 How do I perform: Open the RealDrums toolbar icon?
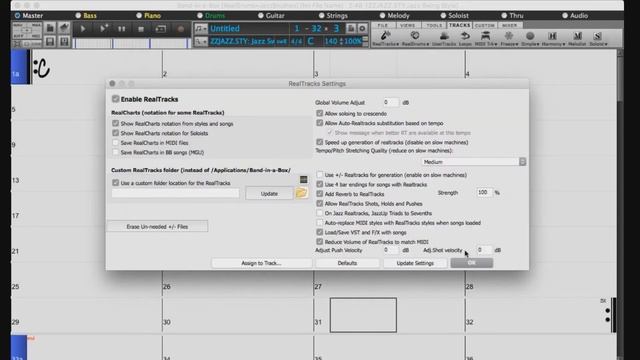pyautogui.click(x=415, y=38)
